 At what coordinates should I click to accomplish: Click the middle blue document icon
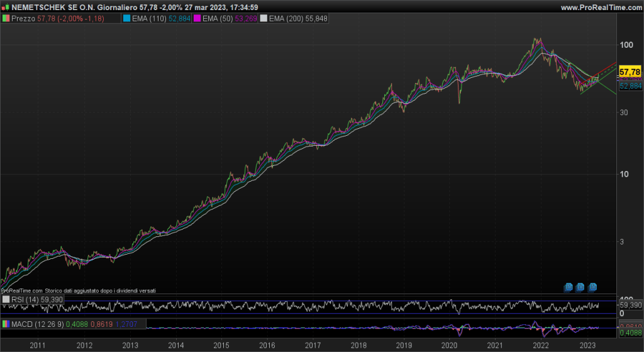pyautogui.click(x=580, y=287)
